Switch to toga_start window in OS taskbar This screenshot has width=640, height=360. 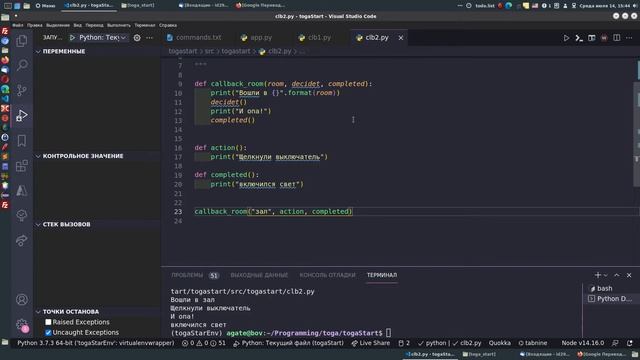pyautogui.click(x=138, y=6)
